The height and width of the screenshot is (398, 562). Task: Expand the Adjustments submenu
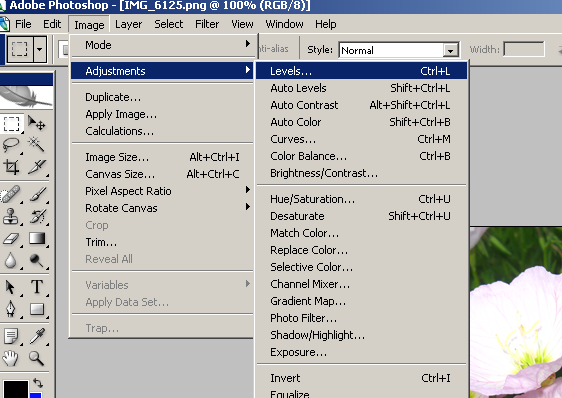(x=163, y=71)
